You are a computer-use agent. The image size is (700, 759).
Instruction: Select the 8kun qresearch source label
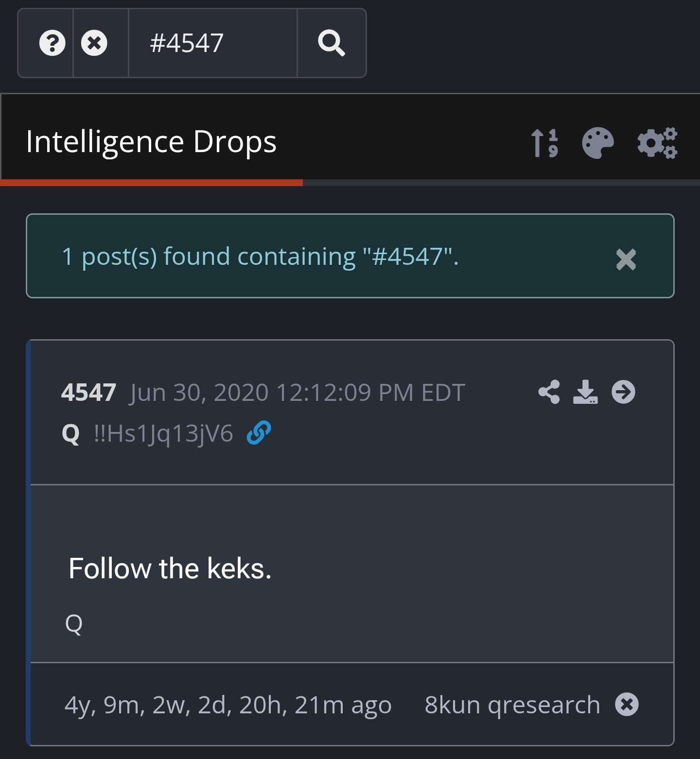pos(512,705)
